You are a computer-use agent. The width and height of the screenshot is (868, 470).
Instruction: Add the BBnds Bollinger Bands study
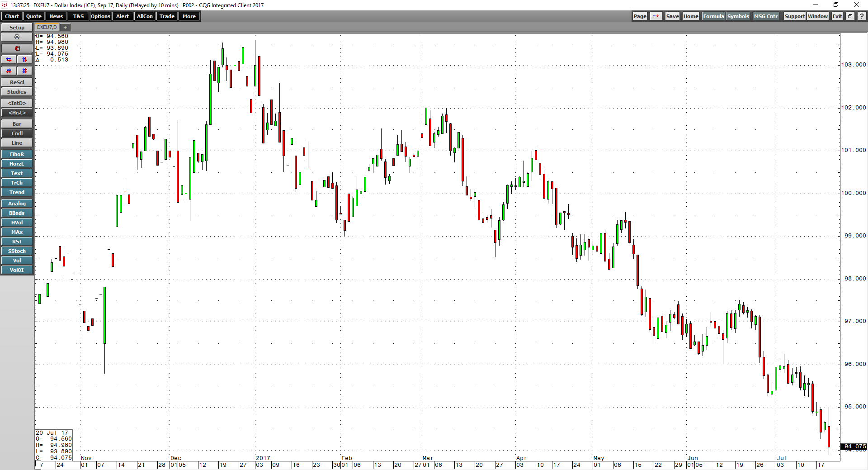click(x=17, y=213)
